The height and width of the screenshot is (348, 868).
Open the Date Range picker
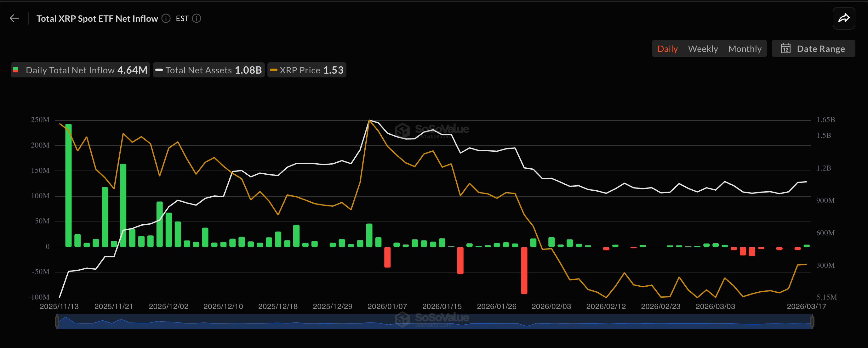[814, 48]
